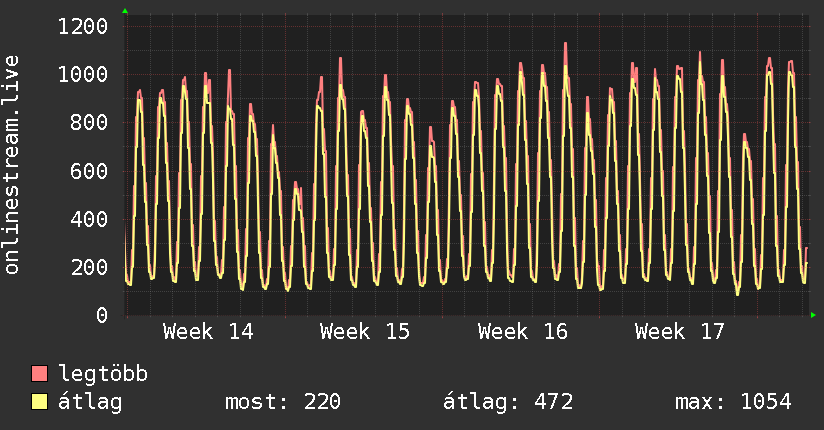Viewport: 824px width, 430px height.
Task: Click the green arrow at x-axis end
Action: click(x=813, y=315)
